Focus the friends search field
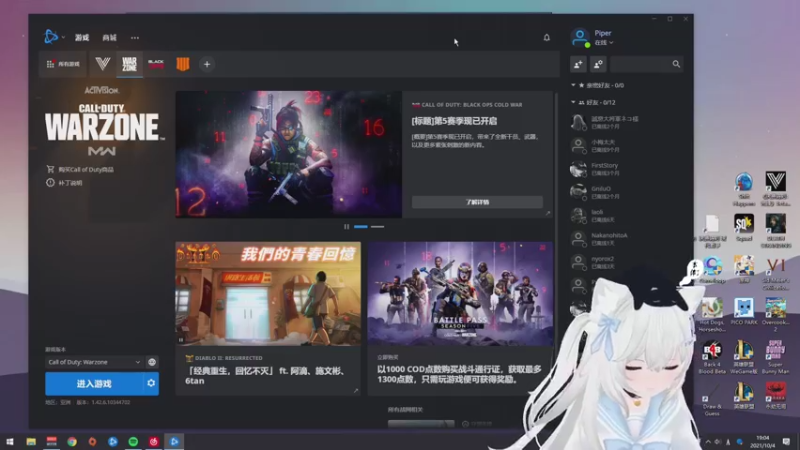Viewport: 800px width, 450px height. (x=646, y=64)
